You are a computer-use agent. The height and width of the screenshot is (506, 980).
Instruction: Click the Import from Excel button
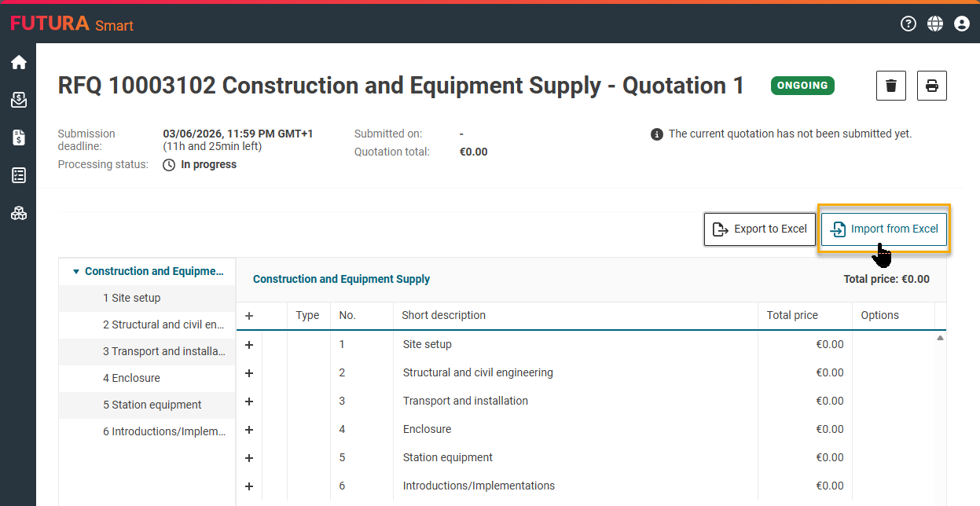click(x=884, y=229)
